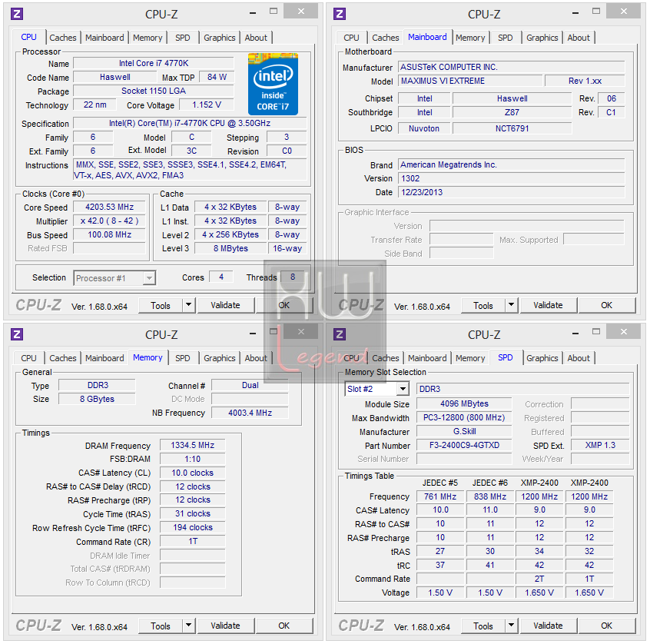The width and height of the screenshot is (650, 644).
Task: Click the '1:10' FSB:DRAM value
Action: 192,459
